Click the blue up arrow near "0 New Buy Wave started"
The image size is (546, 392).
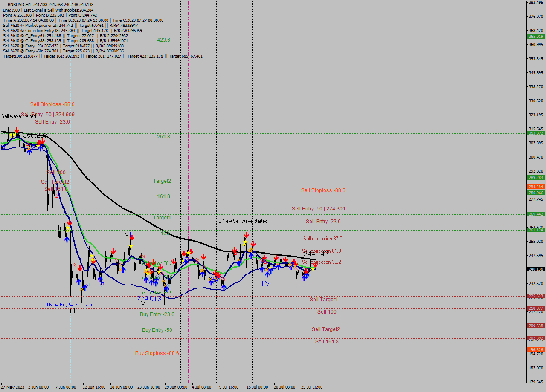coord(79,282)
